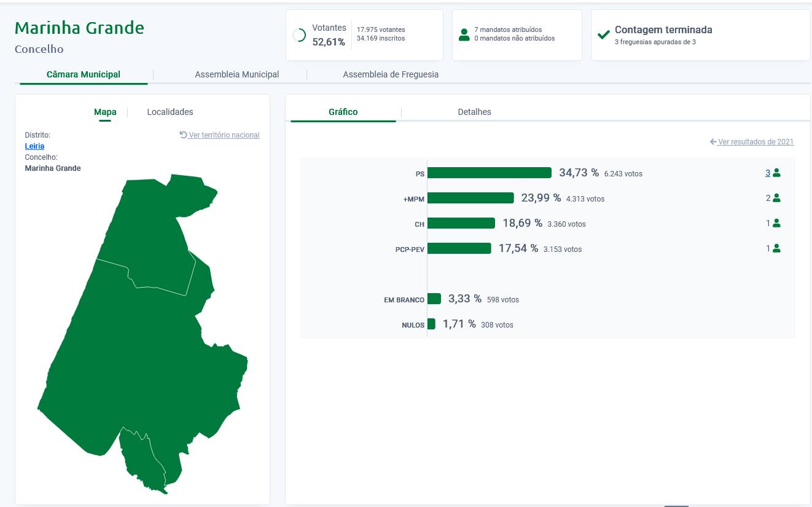Select the Gráfico tab
This screenshot has width=812, height=507.
(343, 112)
